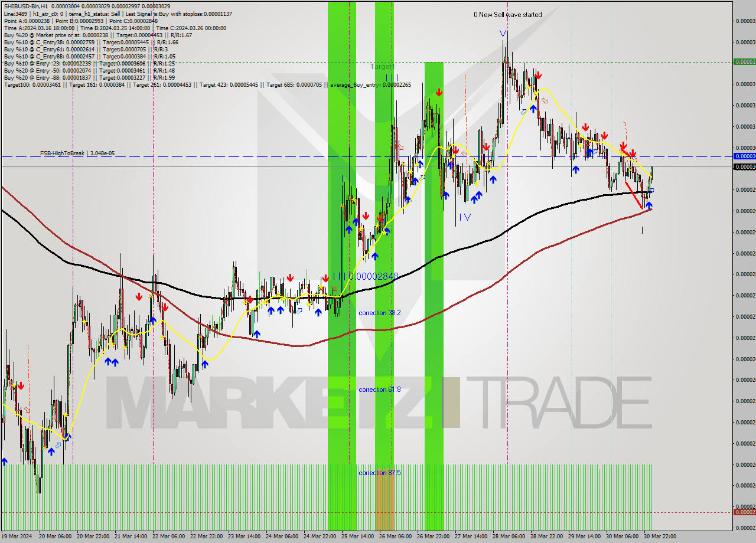The width and height of the screenshot is (756, 543).
Task: Select the line starting with 'Line:3489'
Action: click(x=118, y=14)
